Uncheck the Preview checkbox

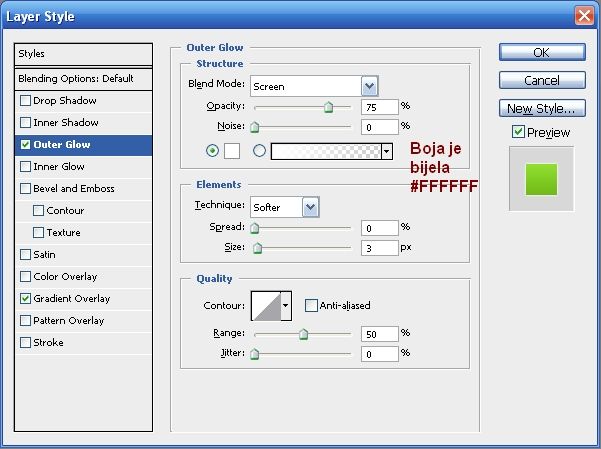point(517,132)
